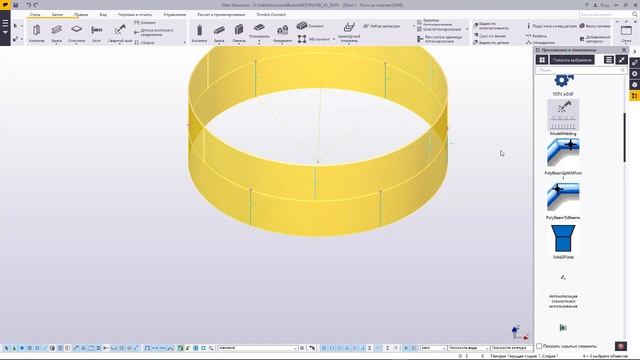Open the catalog list menu icon
Viewport: 640px width, 360px height.
click(x=609, y=60)
